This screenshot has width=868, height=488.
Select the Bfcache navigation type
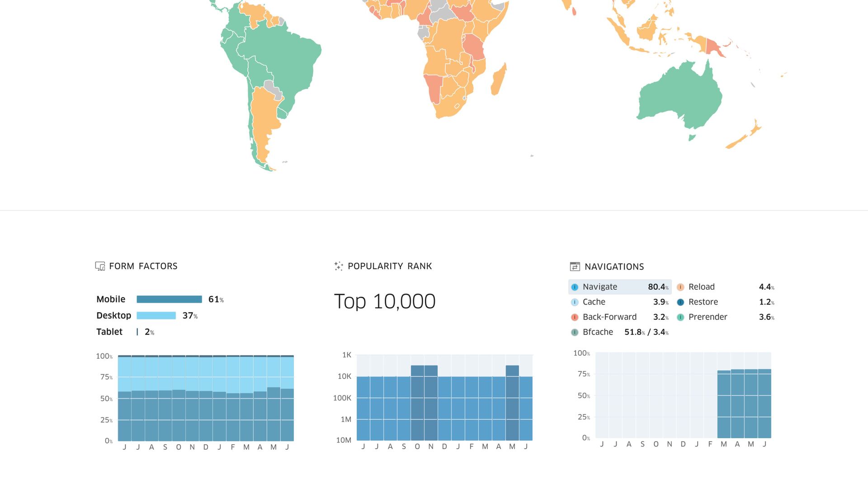620,332
